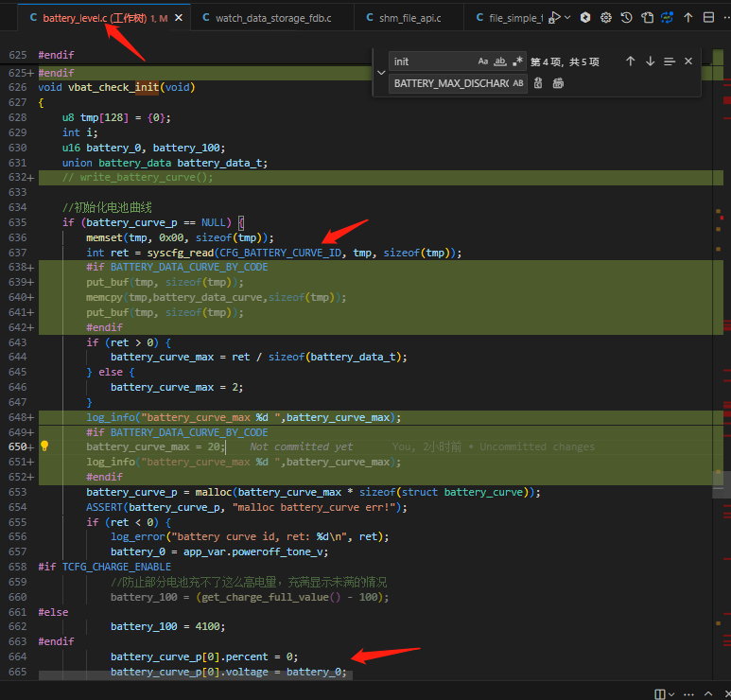Click the BATTERY_DATA_CURVE_BY_CODE macro on line 638
This screenshot has width=731, height=700.
point(189,267)
